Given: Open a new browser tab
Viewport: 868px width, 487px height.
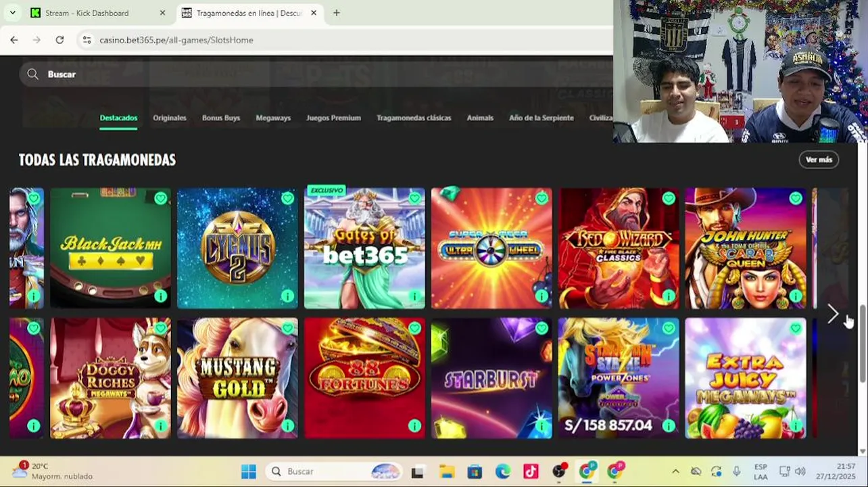Looking at the screenshot, I should (x=337, y=13).
